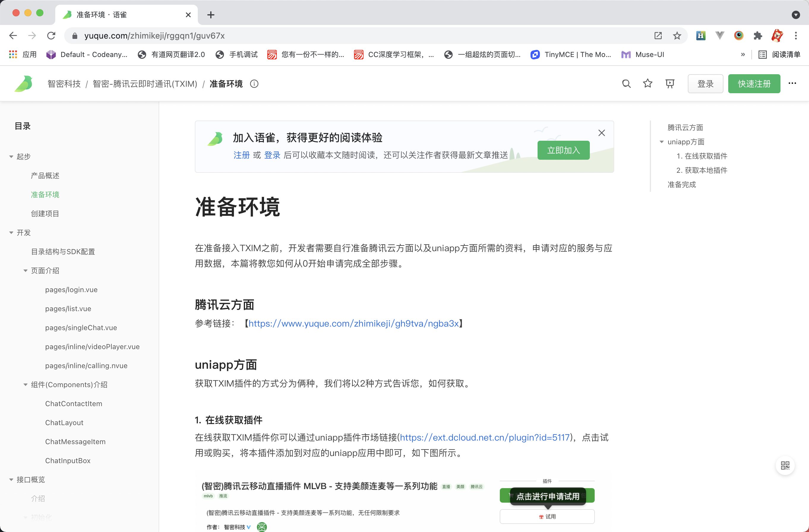Image resolution: width=809 pixels, height=532 pixels.
Task: Jump to 1. 在线获取插件 in outline
Action: coord(702,156)
